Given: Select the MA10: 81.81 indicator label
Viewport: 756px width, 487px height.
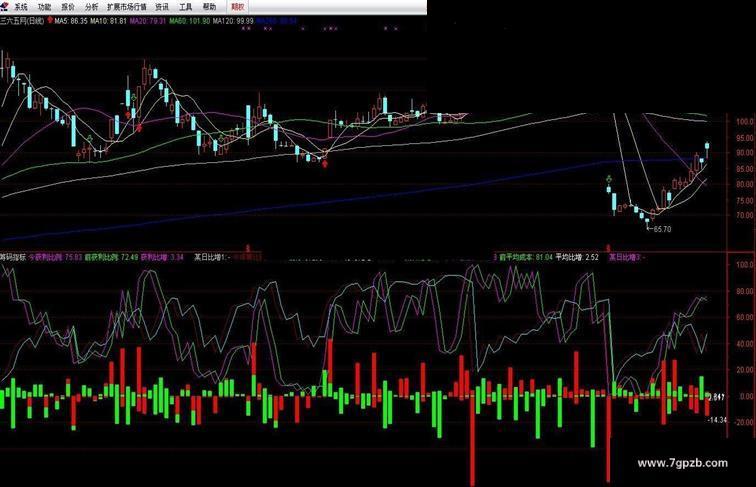Looking at the screenshot, I should tap(108, 21).
